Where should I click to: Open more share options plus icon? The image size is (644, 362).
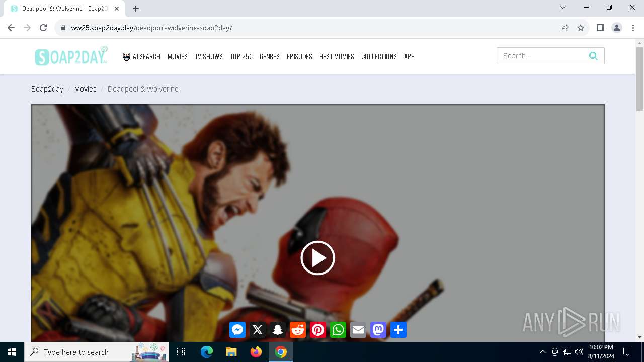click(398, 330)
